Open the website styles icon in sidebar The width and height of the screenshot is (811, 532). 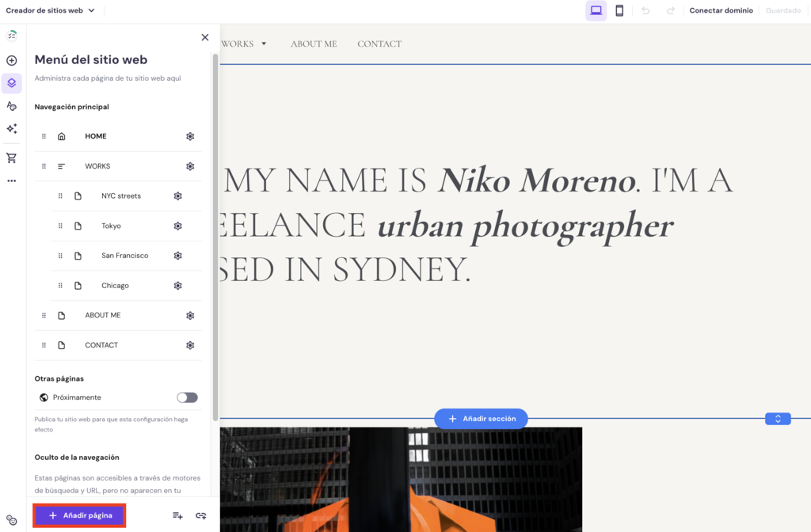pyautogui.click(x=11, y=106)
